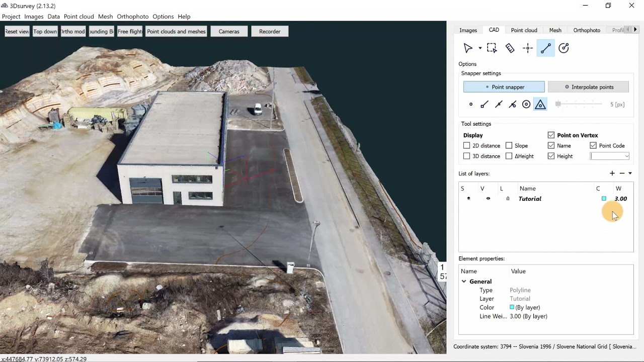The height and width of the screenshot is (362, 644).
Task: Enable the crossed-line snap icon
Action: pos(512,105)
